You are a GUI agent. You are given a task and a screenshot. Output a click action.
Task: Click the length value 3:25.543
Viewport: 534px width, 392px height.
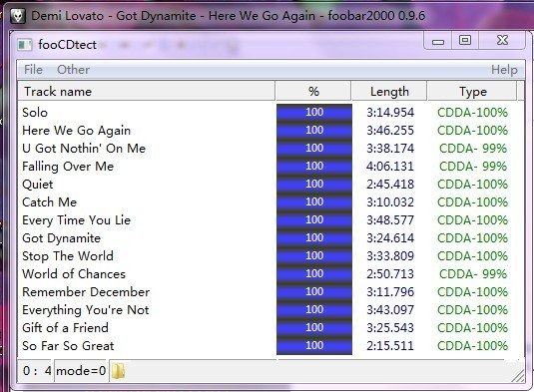390,328
